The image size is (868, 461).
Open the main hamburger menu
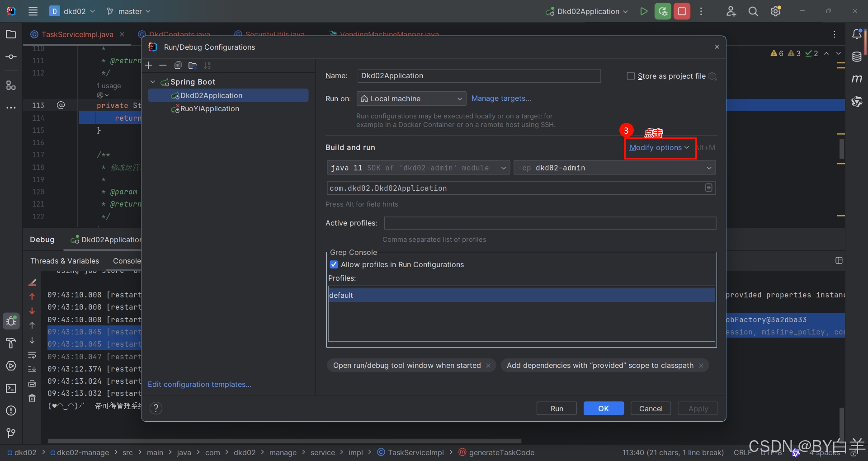[33, 11]
